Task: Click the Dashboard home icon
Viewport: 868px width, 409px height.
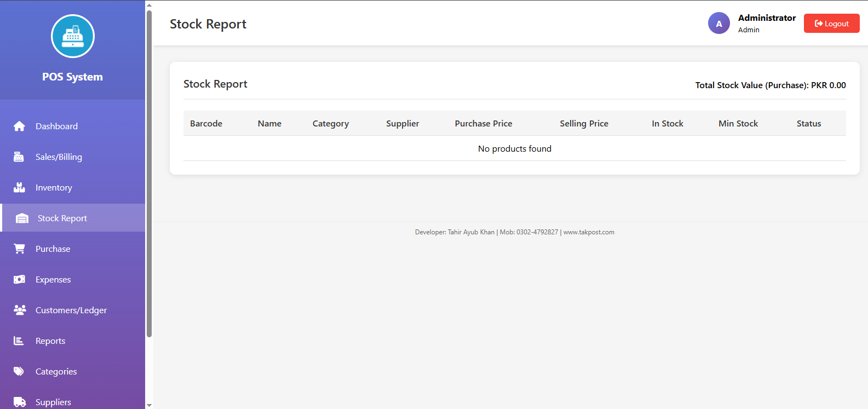Action: (x=19, y=126)
